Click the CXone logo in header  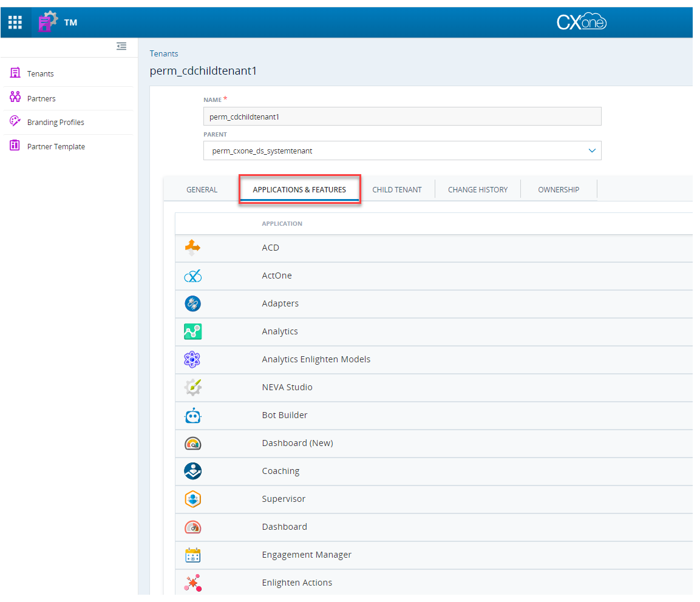(581, 21)
